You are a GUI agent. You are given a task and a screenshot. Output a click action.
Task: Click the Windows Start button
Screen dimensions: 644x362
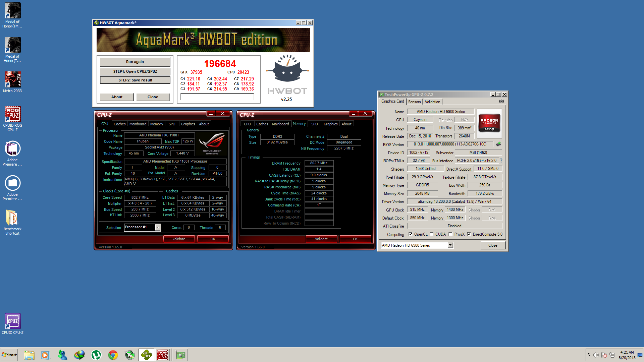(9, 355)
